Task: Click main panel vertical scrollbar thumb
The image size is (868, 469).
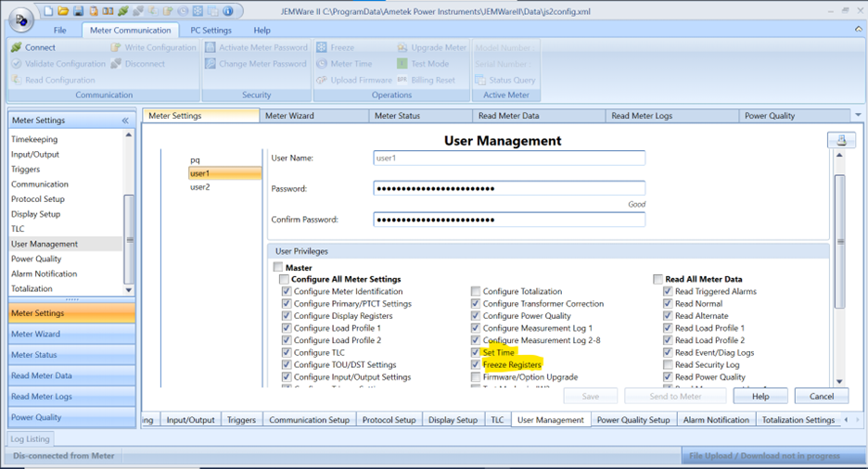Action: click(x=839, y=241)
